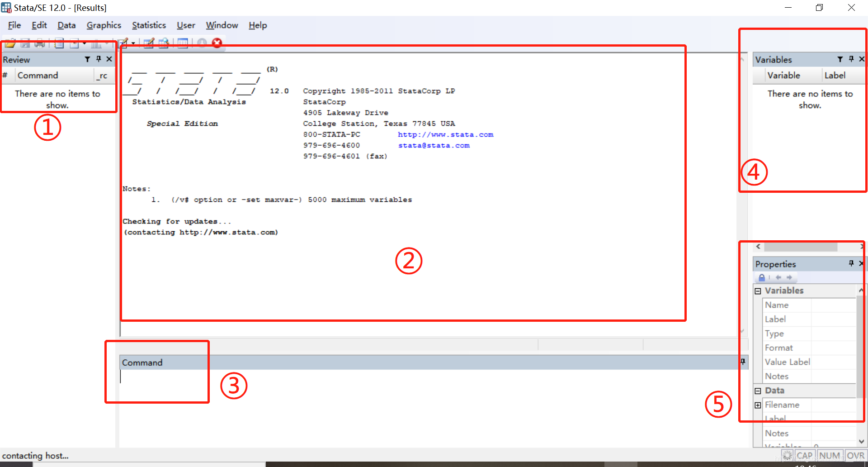Click left arrow of Variables horizontal scrollbar
868x467 pixels.
(758, 247)
